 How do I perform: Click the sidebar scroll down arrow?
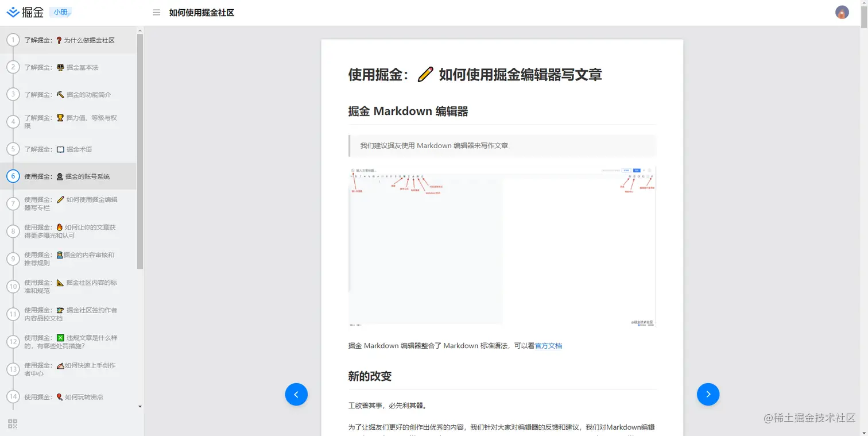(x=140, y=406)
